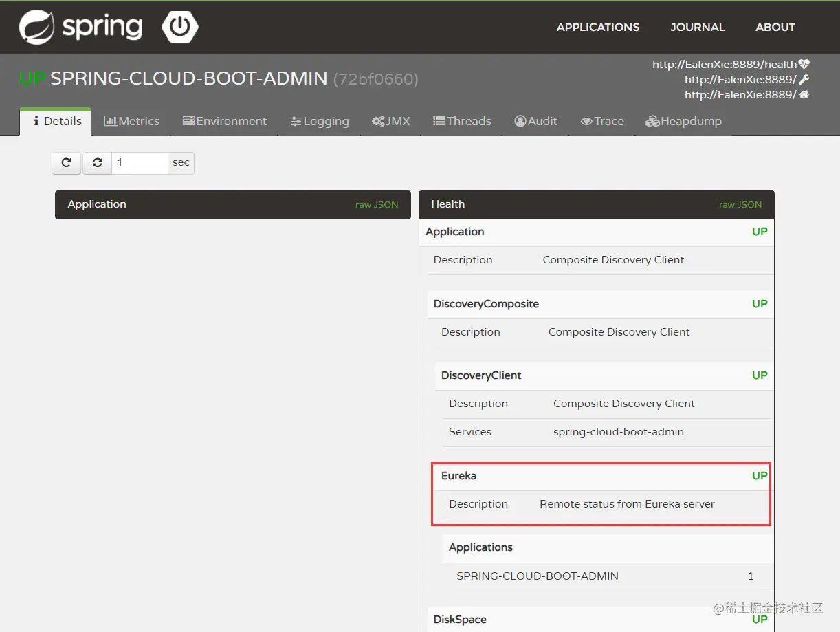This screenshot has height=632, width=840.
Task: Open raw JSON for Health panel
Action: click(x=740, y=205)
